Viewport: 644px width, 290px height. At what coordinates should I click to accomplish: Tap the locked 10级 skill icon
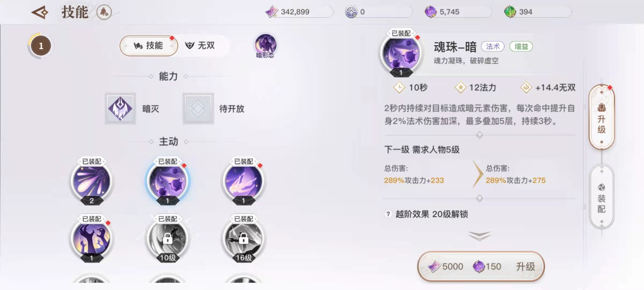pos(167,239)
